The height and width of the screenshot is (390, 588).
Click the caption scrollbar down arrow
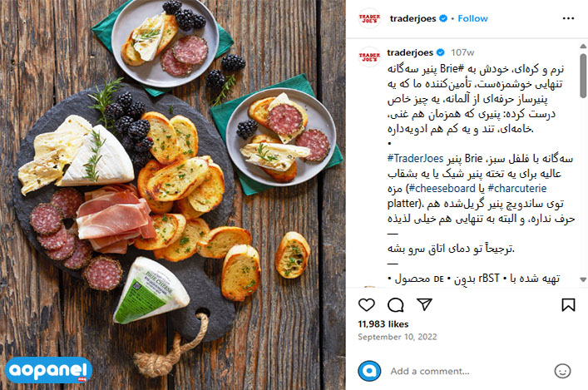[583, 279]
